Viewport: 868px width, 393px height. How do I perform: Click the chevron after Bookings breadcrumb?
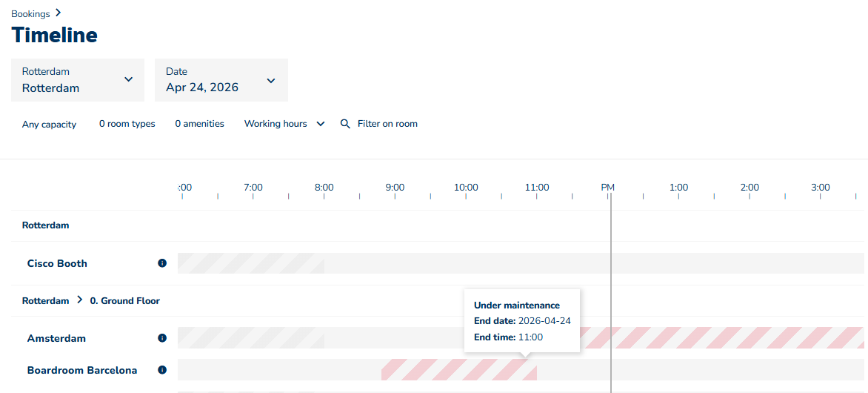click(x=59, y=13)
